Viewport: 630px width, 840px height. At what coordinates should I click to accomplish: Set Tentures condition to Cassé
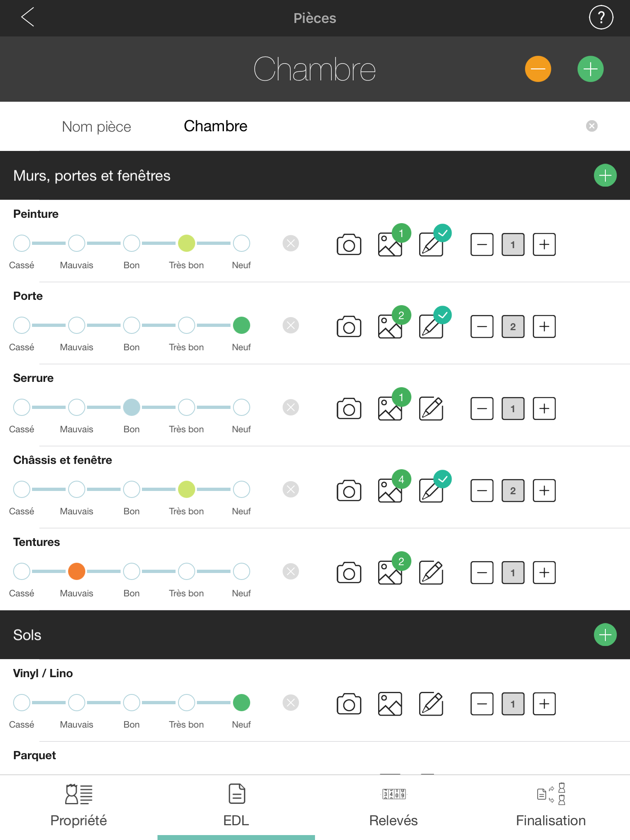(22, 571)
